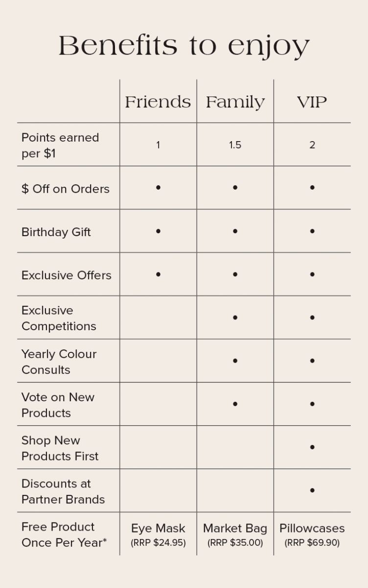Select Family dot for Yearly Colour Consults
The width and height of the screenshot is (368, 588).
(235, 361)
